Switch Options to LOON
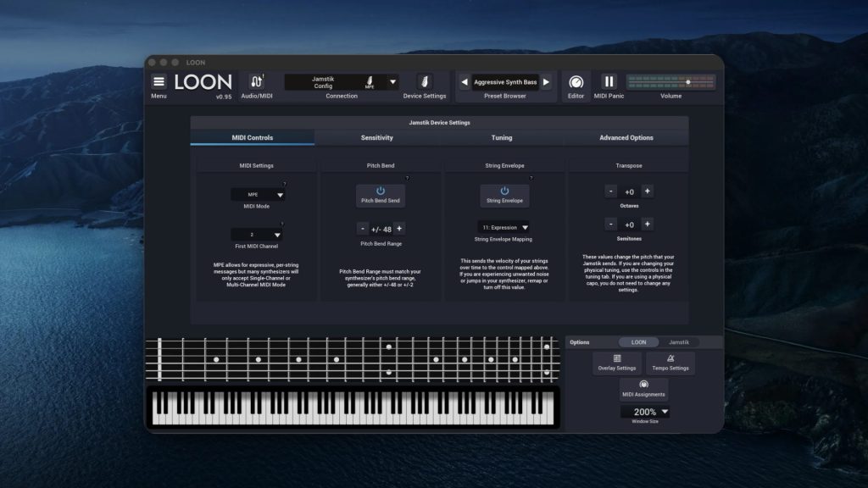Image resolution: width=868 pixels, height=488 pixels. (x=638, y=342)
